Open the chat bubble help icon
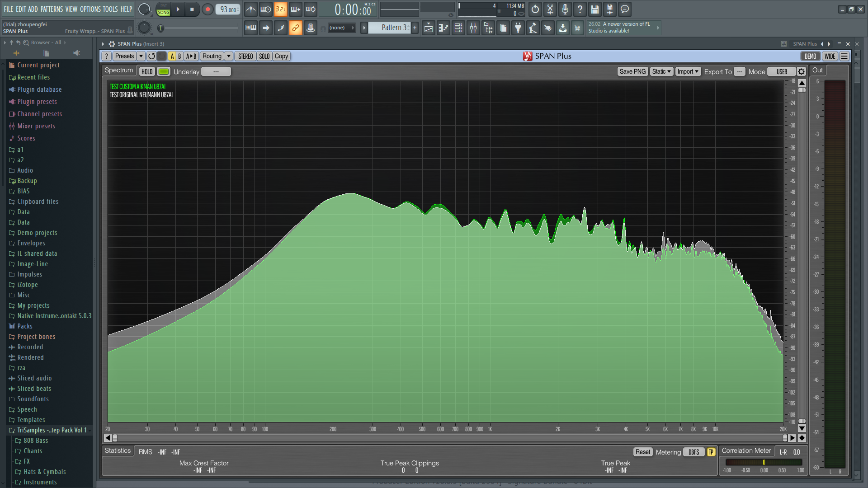This screenshot has width=868, height=488. coord(625,9)
